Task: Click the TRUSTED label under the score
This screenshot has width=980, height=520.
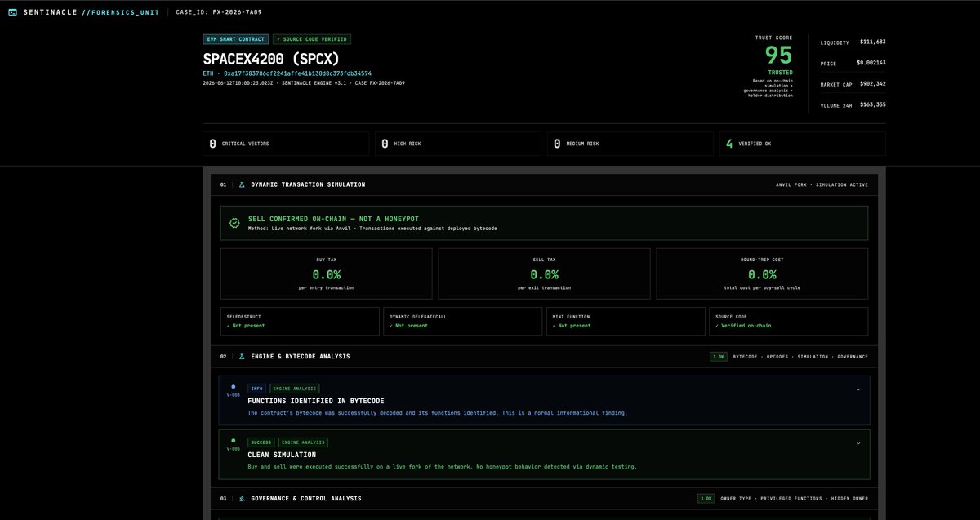Action: pos(780,73)
